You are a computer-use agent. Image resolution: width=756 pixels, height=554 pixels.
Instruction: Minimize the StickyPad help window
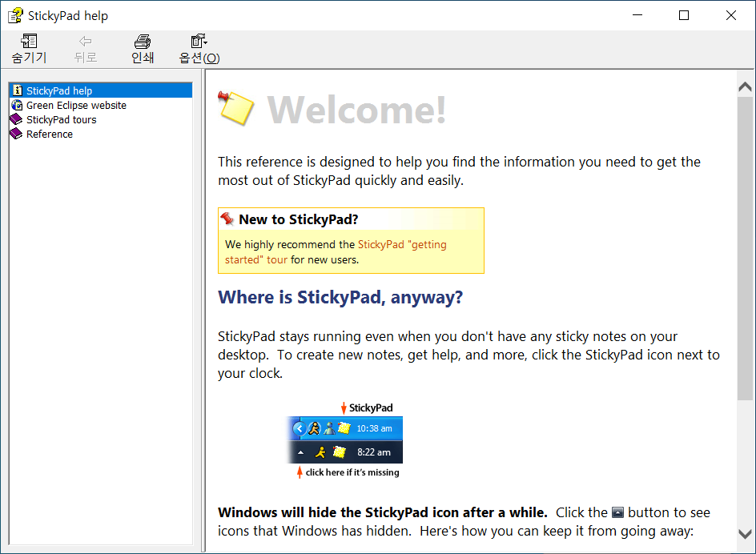pos(637,15)
